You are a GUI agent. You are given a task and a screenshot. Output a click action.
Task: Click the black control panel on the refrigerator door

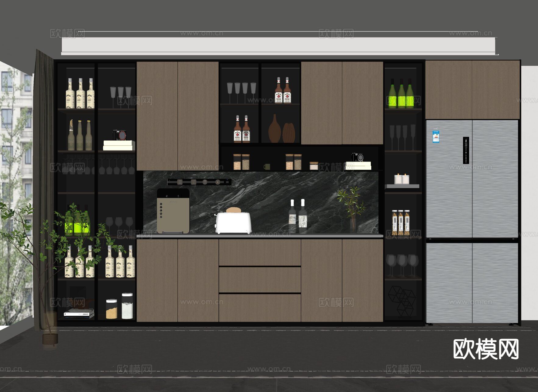[466, 151]
